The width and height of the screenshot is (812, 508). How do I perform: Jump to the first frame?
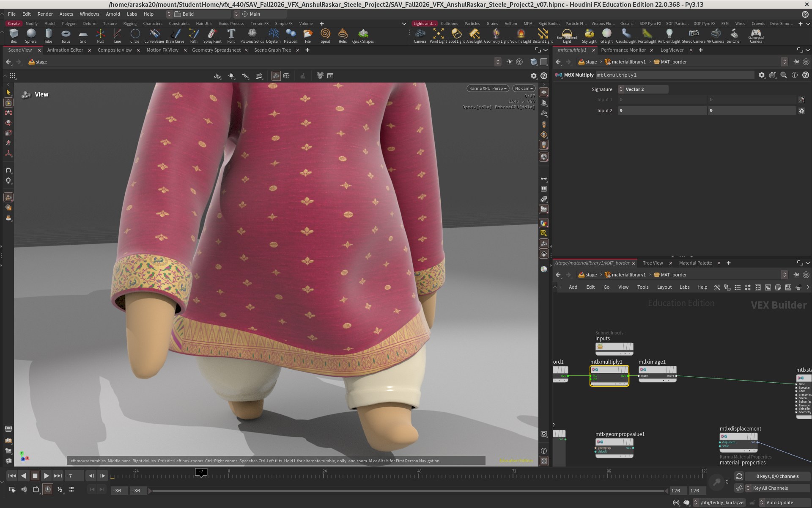click(x=12, y=476)
